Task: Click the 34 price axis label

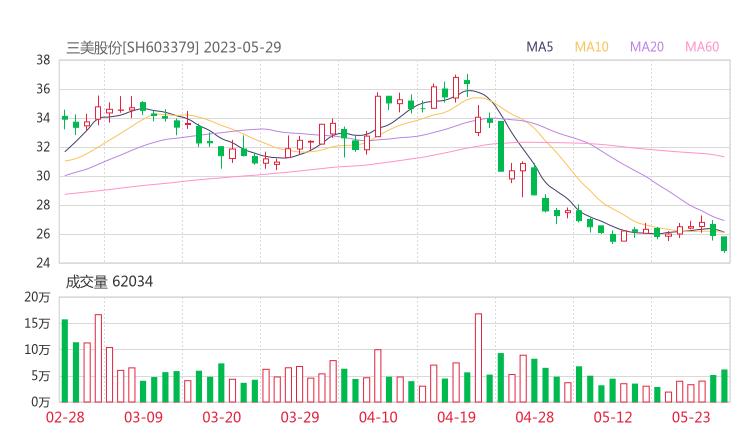Action: pos(43,118)
